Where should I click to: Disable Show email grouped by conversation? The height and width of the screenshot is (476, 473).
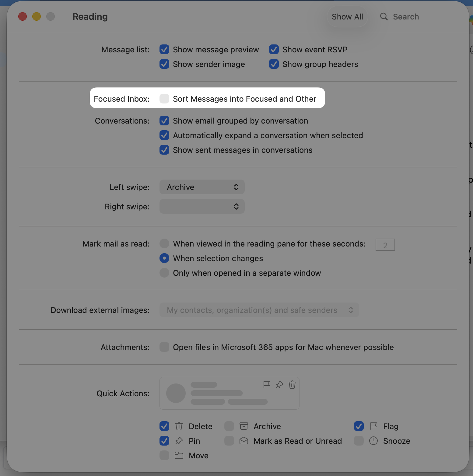coord(164,121)
